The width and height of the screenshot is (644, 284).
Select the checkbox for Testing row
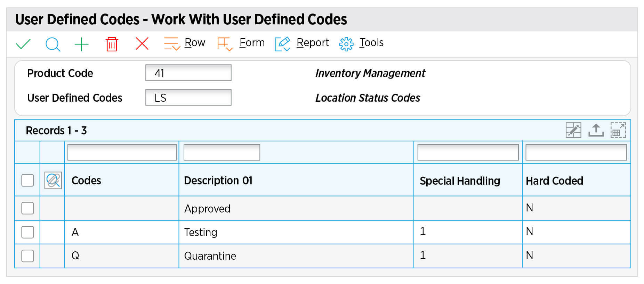point(28,232)
